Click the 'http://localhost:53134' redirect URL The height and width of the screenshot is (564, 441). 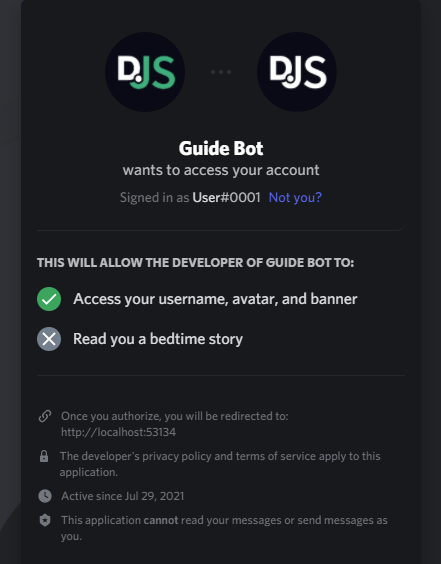118,432
